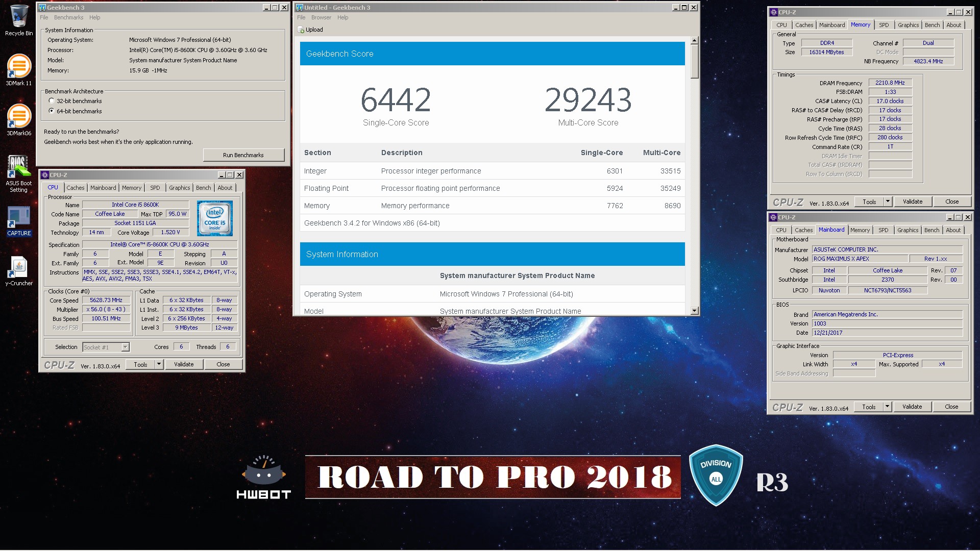
Task: Click the scroll-up arrow in Geekbench results
Action: [x=694, y=40]
